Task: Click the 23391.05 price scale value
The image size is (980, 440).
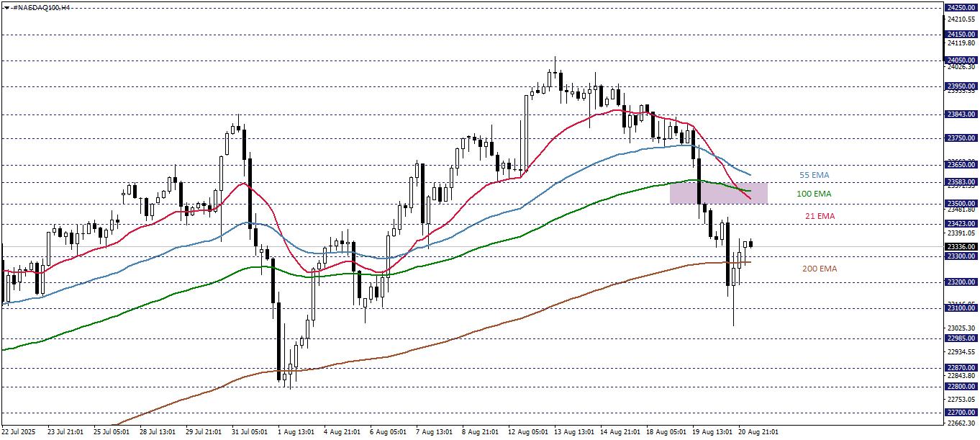Action: click(x=961, y=233)
